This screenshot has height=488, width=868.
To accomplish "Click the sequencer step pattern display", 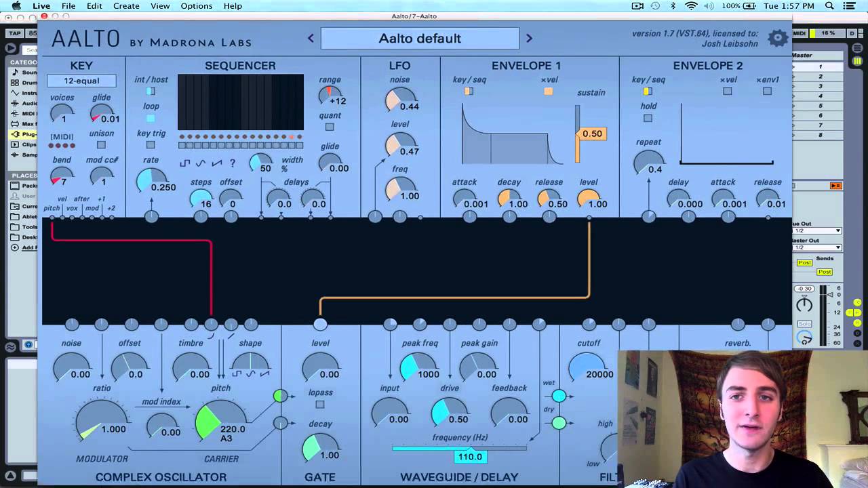I will (x=241, y=102).
